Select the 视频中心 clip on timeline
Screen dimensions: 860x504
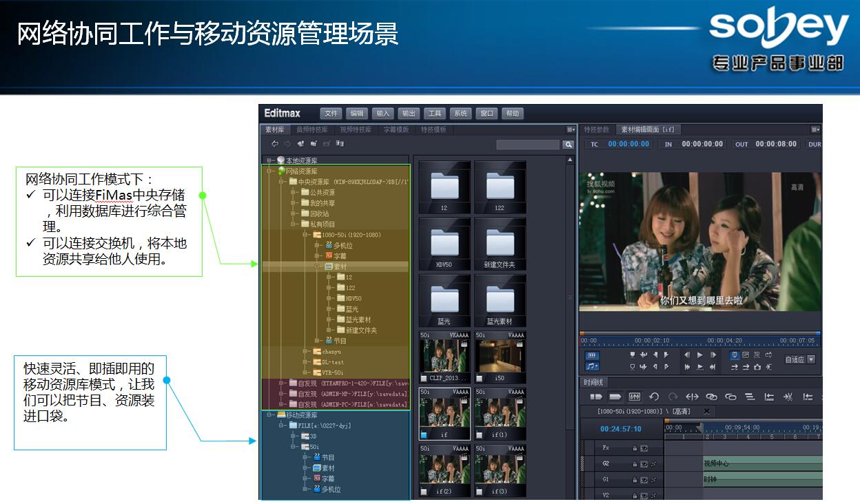[x=761, y=463]
